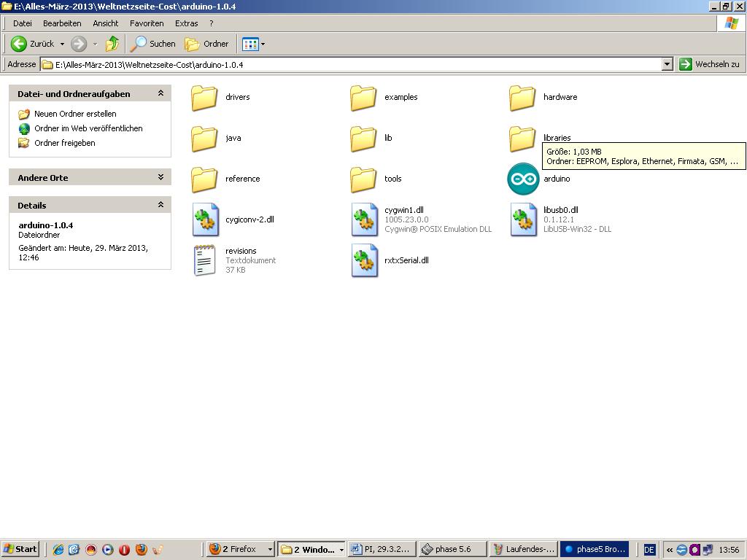Click the Wechseln zu button
This screenshot has height=560, width=747.
pos(709,64)
